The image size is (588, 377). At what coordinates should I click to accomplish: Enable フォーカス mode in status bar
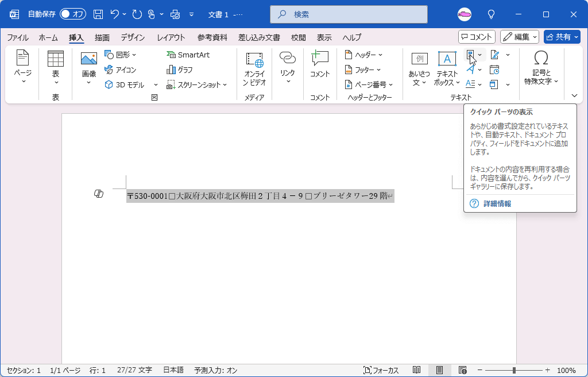(382, 370)
